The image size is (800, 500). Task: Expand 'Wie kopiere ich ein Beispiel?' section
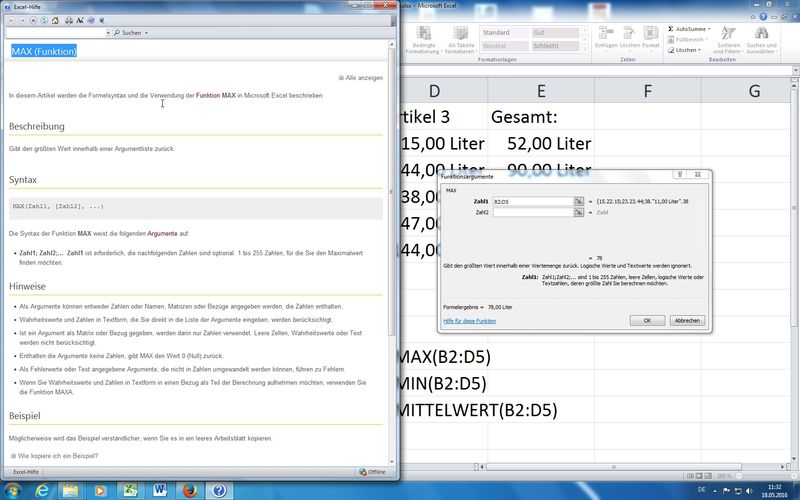click(x=55, y=456)
